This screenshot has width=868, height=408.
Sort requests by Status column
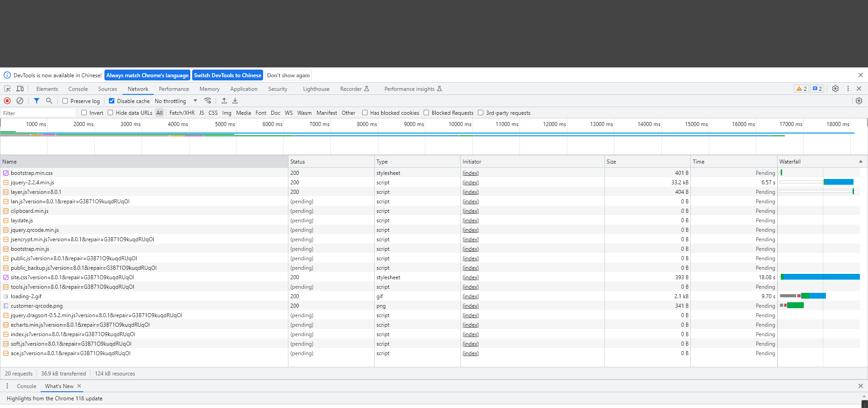[x=331, y=161]
